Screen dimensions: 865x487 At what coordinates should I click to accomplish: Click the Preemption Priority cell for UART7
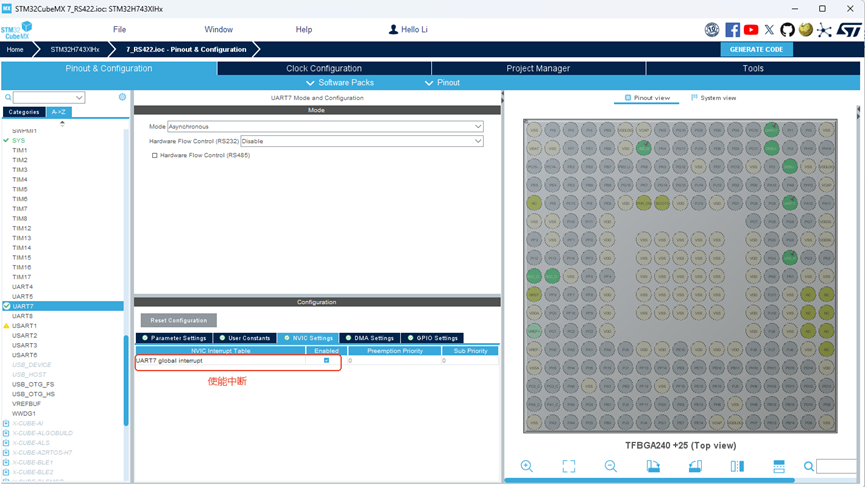[394, 361]
